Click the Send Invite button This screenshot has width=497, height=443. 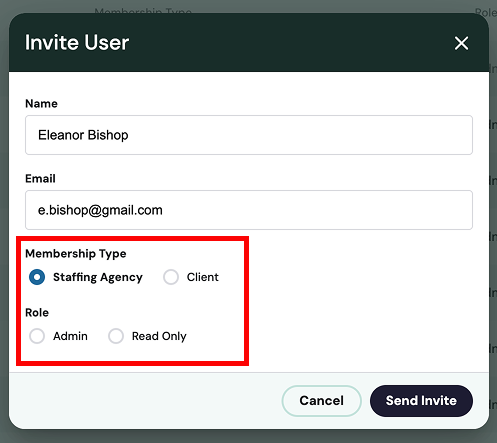point(421,401)
